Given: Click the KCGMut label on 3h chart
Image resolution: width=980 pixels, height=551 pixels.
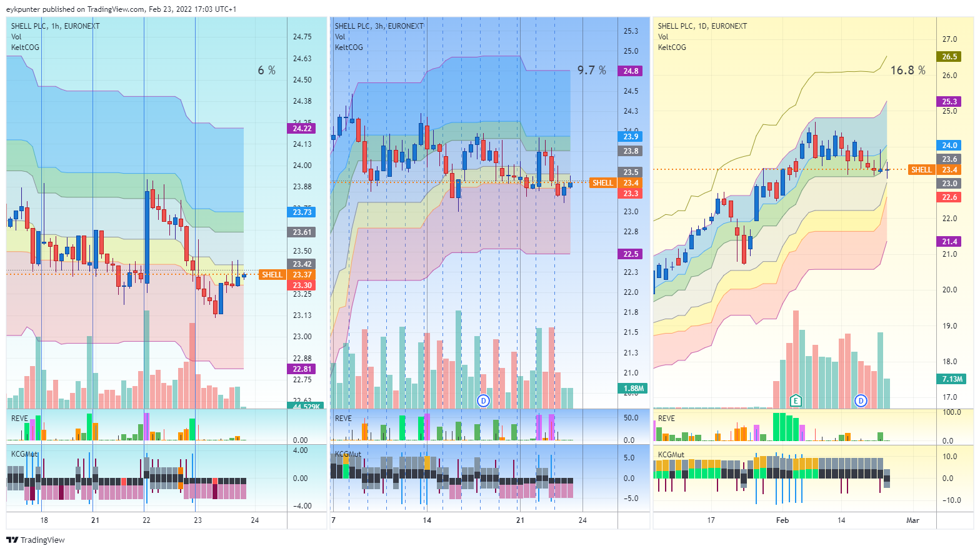Looking at the screenshot, I should click(348, 454).
